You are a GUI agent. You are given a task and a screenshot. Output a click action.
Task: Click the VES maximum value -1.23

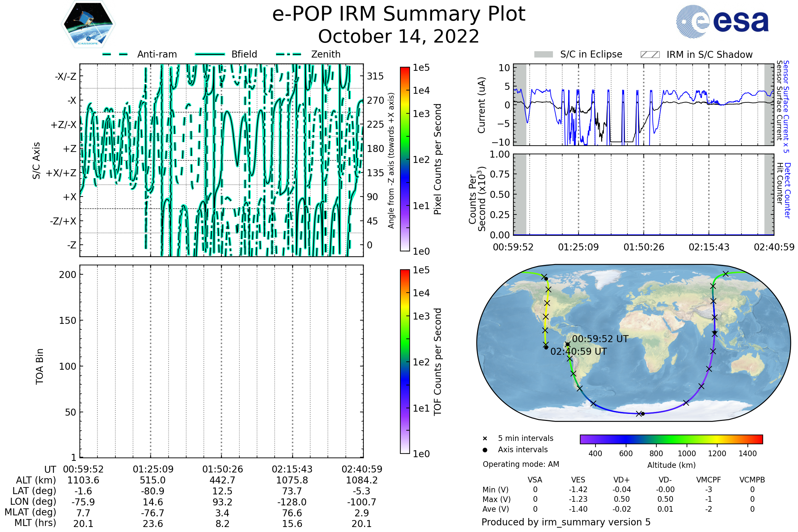[578, 499]
